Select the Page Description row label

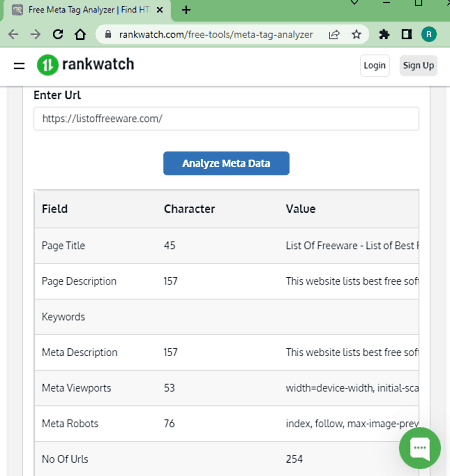click(79, 281)
